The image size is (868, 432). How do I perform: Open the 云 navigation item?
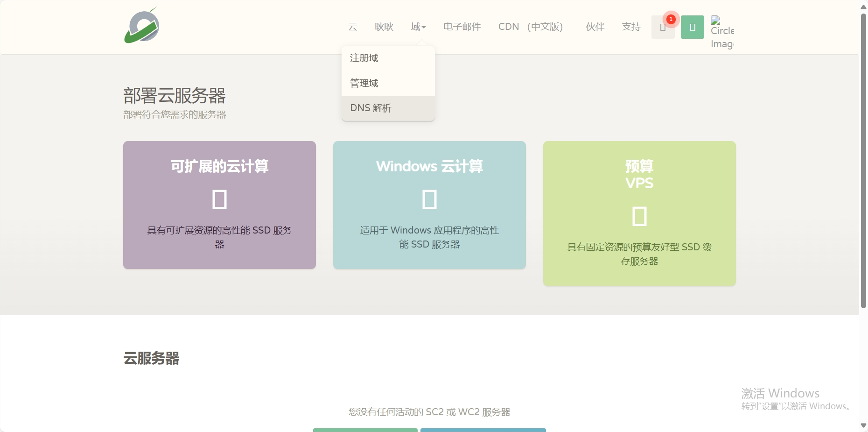click(x=352, y=27)
